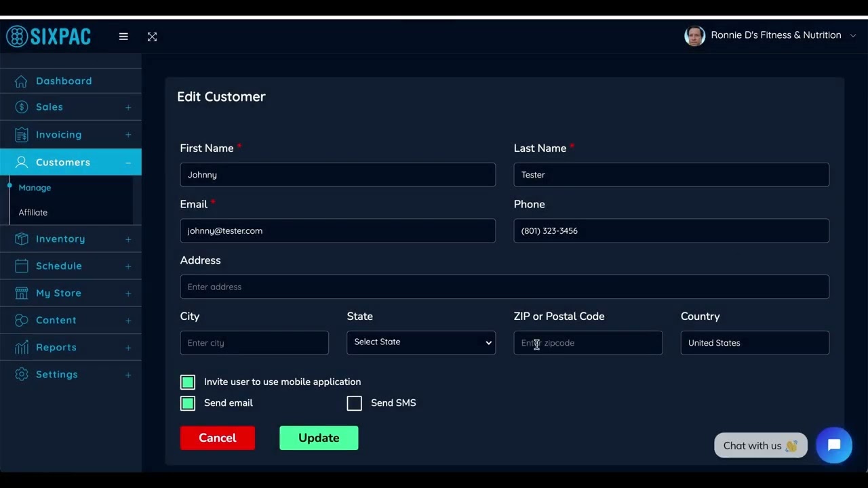Open My Store menu label
The height and width of the screenshot is (488, 868).
(58, 293)
